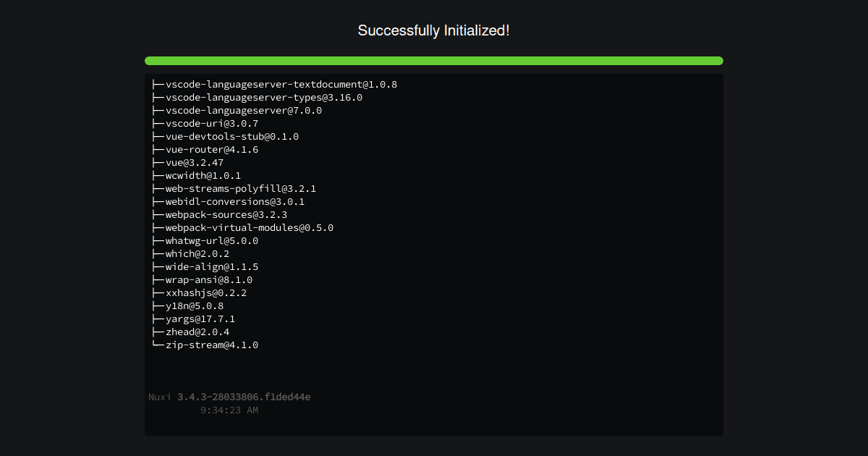Viewport: 868px width, 456px height.
Task: Click the vue@3.2.47 entry
Action: 187,163
